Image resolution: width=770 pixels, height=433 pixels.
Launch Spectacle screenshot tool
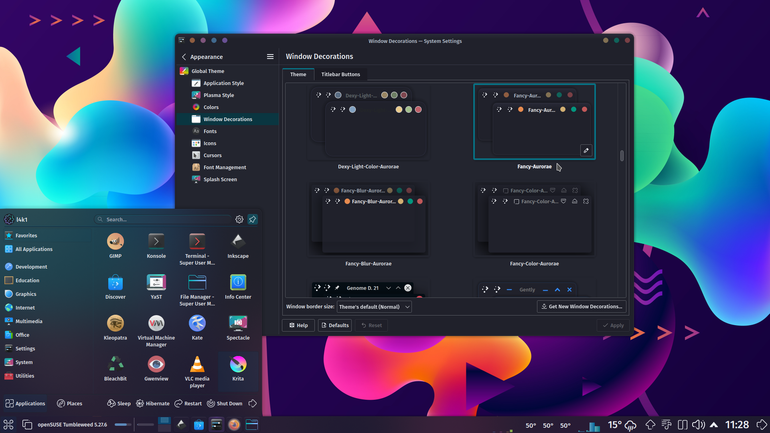click(x=238, y=327)
